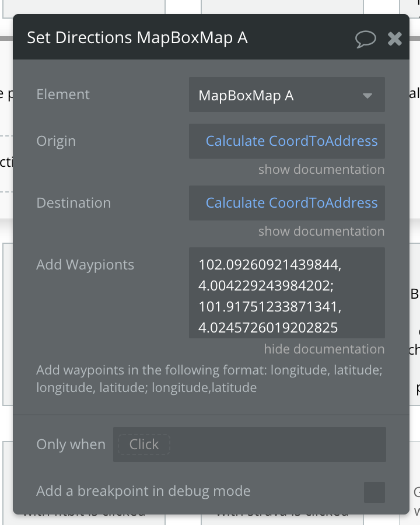
Task: Enable Add a breakpoint in debug mode checkbox
Action: [x=374, y=492]
